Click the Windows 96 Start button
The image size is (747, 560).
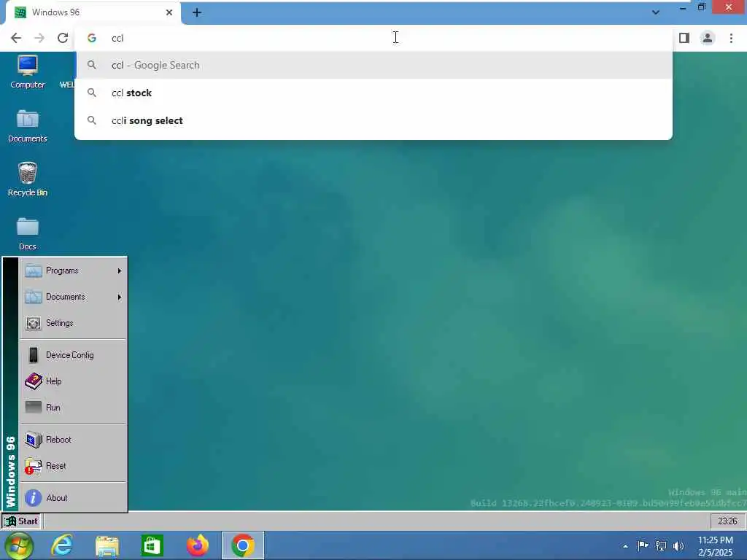pos(21,521)
